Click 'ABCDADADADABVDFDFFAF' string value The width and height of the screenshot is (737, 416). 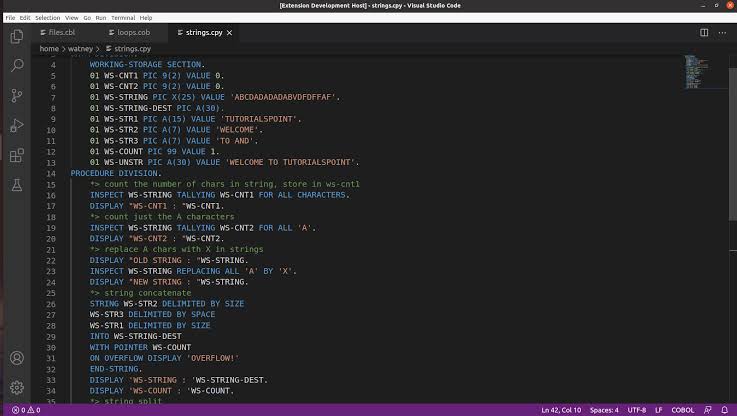pos(282,97)
